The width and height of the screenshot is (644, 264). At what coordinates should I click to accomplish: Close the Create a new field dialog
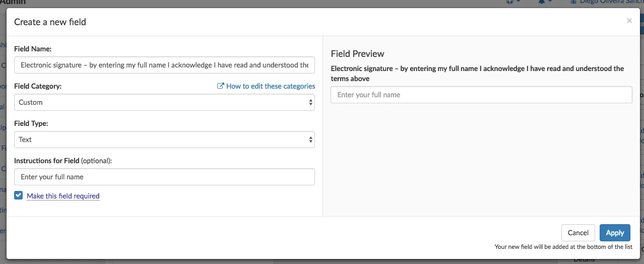[629, 21]
